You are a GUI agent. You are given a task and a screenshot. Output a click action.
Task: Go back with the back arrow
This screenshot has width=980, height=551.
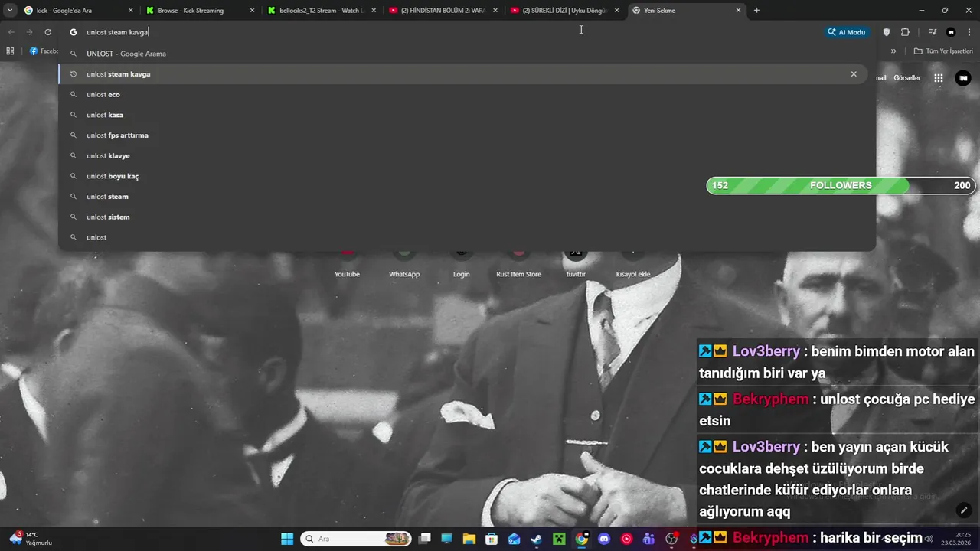(x=11, y=32)
